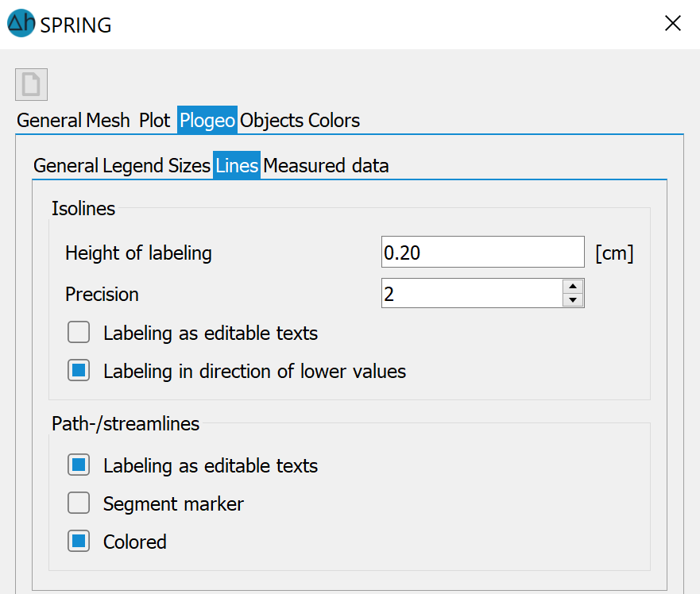Enable Isolines labeling as editable texts
The image size is (700, 594).
pyautogui.click(x=79, y=333)
